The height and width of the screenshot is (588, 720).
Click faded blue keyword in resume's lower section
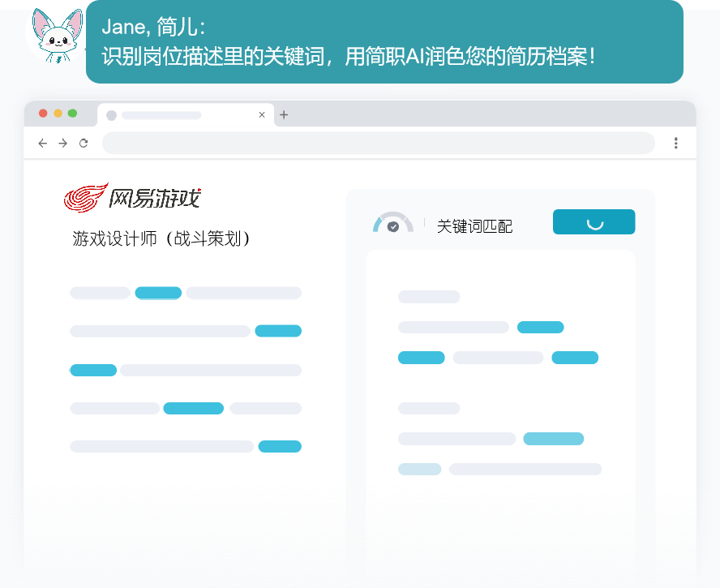point(553,439)
